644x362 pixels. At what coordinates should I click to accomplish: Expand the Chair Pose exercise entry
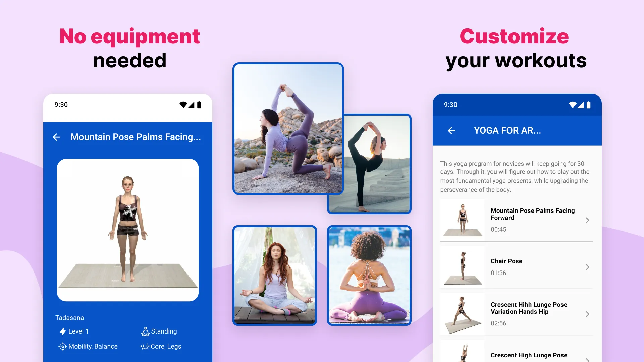coord(587,266)
